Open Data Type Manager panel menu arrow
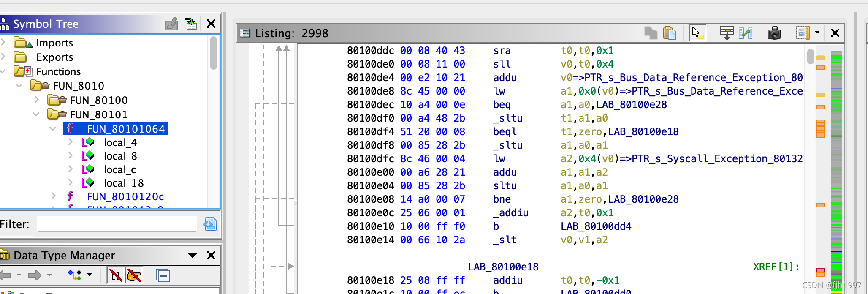This screenshot has height=294, width=868. [x=193, y=255]
